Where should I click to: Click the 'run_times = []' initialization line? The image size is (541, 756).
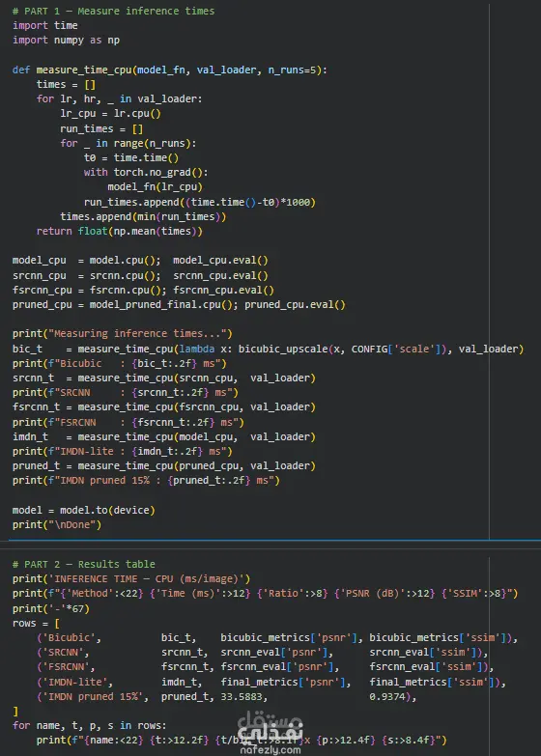pos(101,128)
